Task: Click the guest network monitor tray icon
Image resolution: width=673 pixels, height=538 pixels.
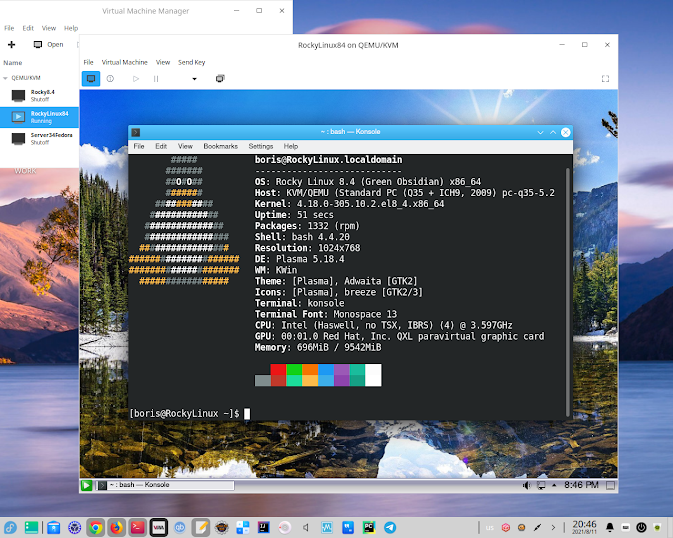Action: (541, 486)
